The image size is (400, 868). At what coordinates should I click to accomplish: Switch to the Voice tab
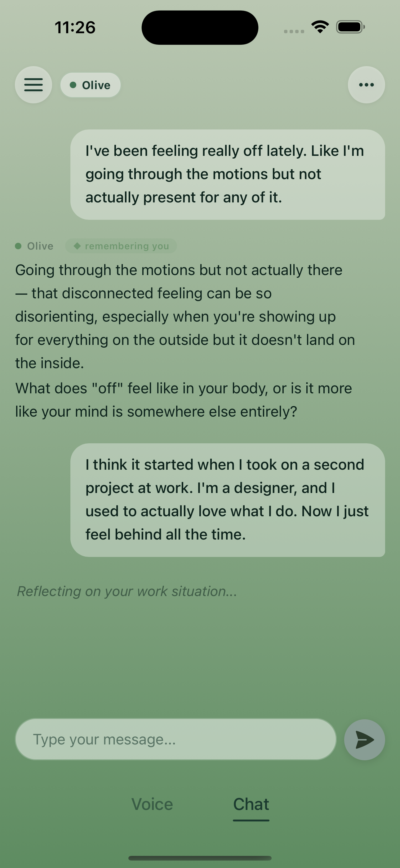coord(152,804)
